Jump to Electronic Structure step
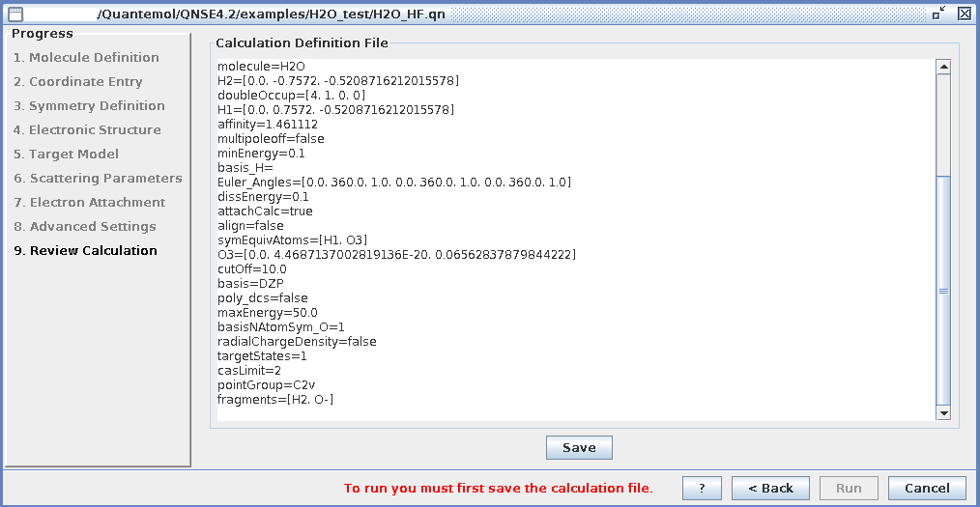This screenshot has width=980, height=507. (x=87, y=130)
